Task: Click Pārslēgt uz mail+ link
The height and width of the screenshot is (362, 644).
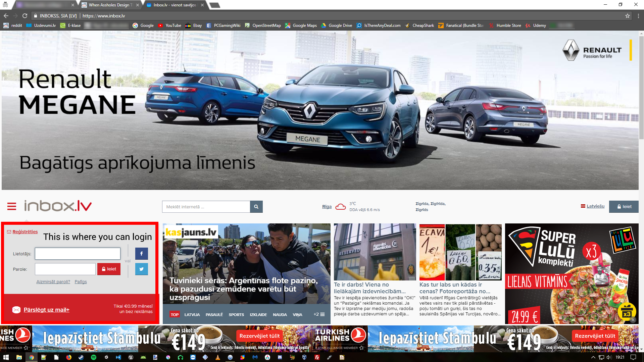Action: (x=47, y=310)
